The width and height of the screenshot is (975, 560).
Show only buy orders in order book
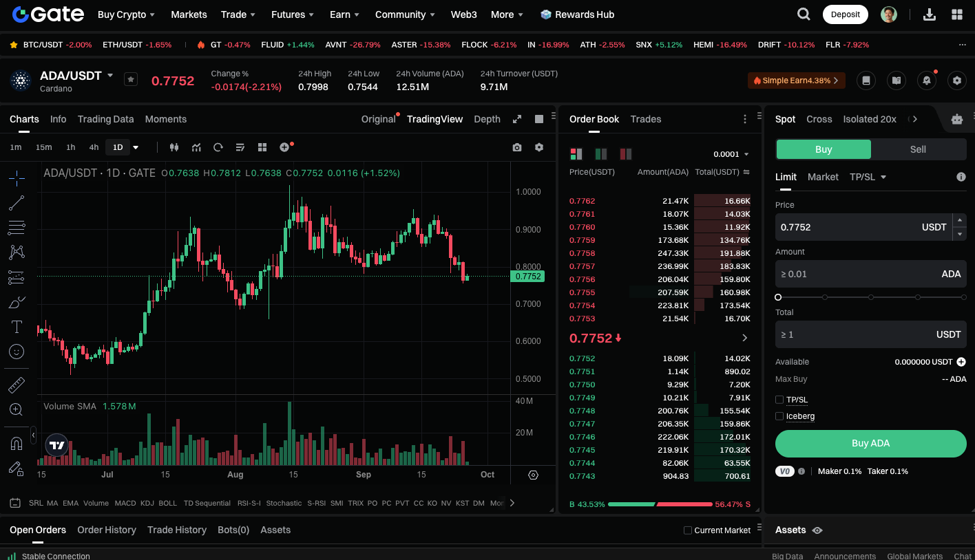[601, 154]
